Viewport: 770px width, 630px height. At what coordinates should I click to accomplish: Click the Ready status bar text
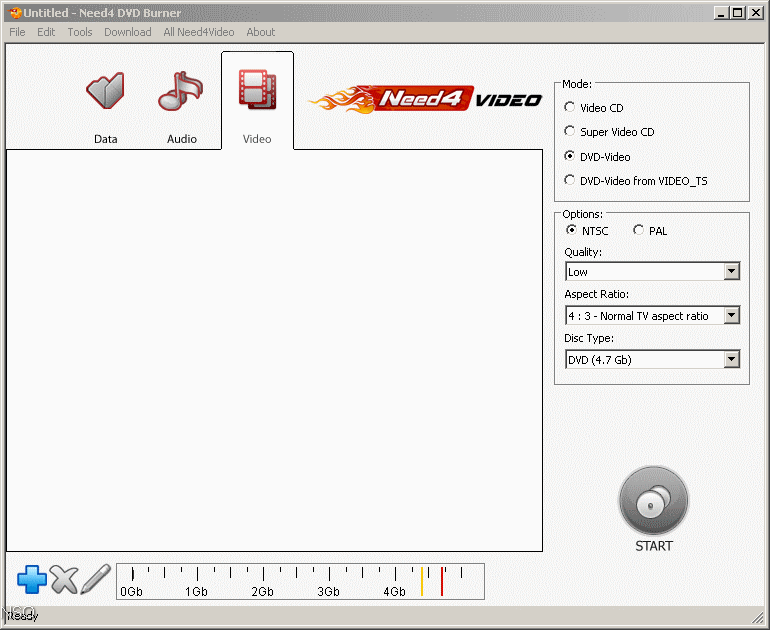coord(23,615)
